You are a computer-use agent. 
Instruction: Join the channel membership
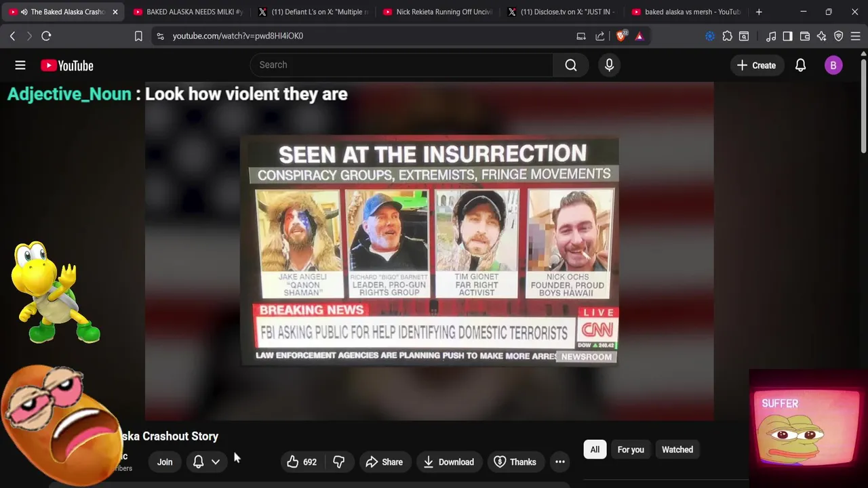coord(165,462)
